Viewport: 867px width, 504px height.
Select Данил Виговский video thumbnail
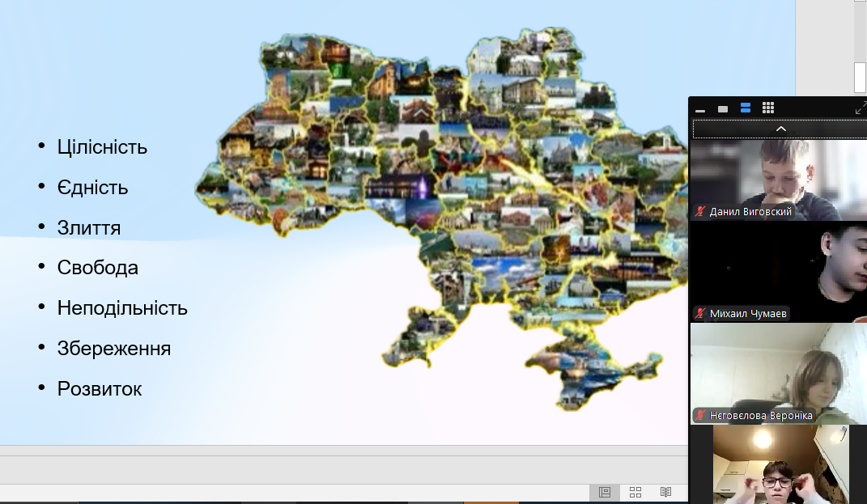pos(779,180)
